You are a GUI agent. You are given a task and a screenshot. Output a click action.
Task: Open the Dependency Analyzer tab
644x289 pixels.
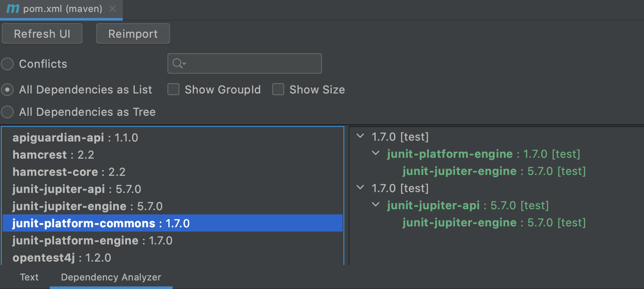[111, 277]
